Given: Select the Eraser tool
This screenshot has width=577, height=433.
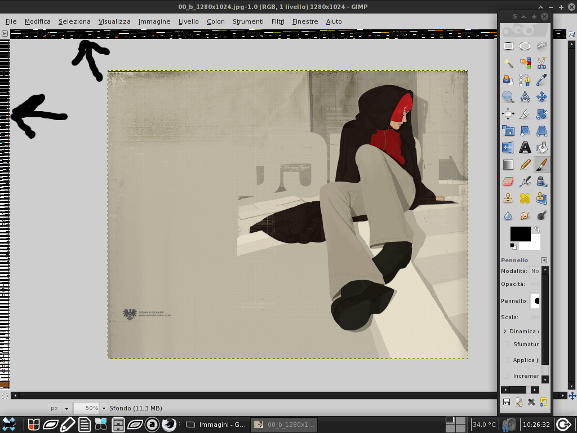Looking at the screenshot, I should [508, 181].
